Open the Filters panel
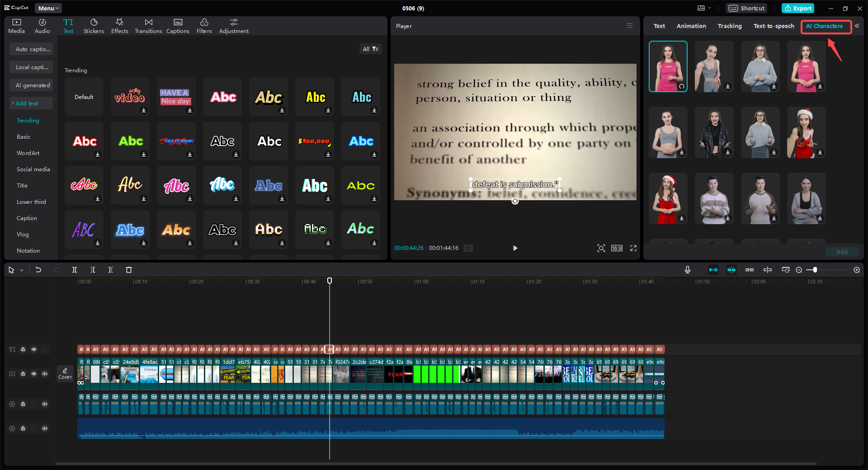This screenshot has height=470, width=868. pos(204,26)
